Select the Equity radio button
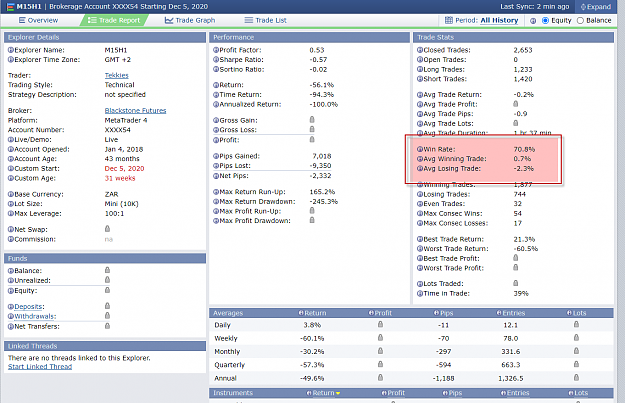The image size is (625, 403). click(545, 20)
